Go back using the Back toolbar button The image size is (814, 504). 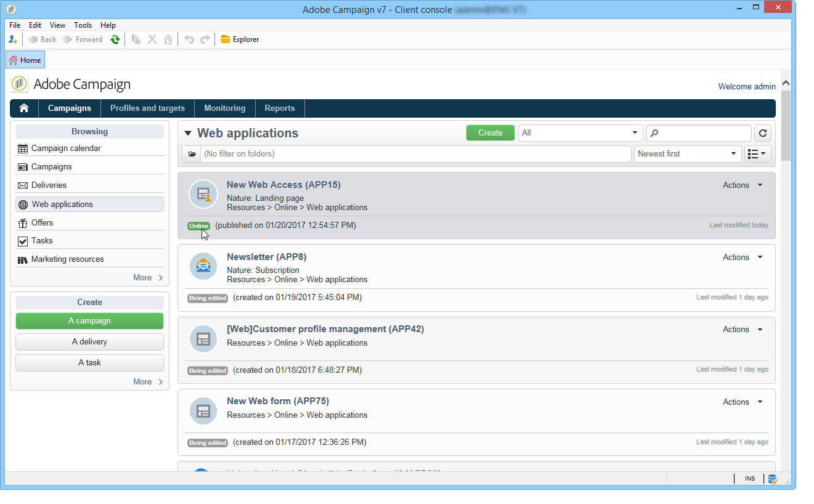43,39
